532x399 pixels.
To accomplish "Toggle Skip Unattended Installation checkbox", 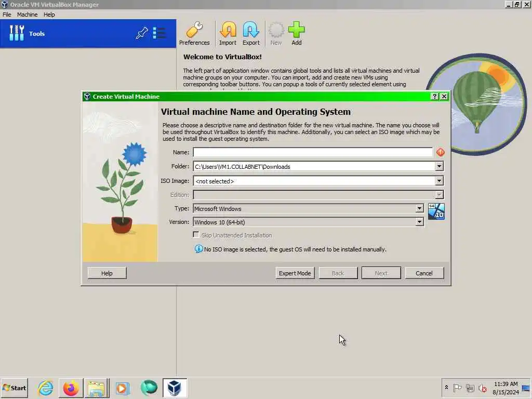I will coord(196,235).
